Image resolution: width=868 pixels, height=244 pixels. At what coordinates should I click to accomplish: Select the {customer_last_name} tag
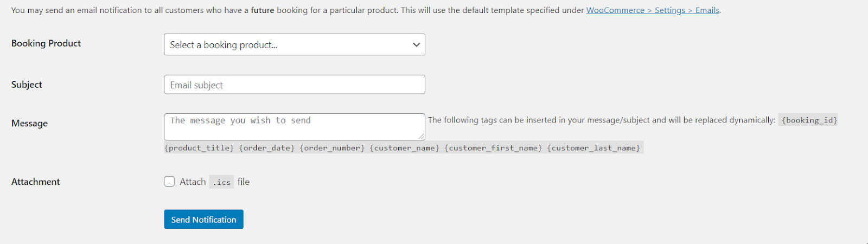pyautogui.click(x=593, y=148)
